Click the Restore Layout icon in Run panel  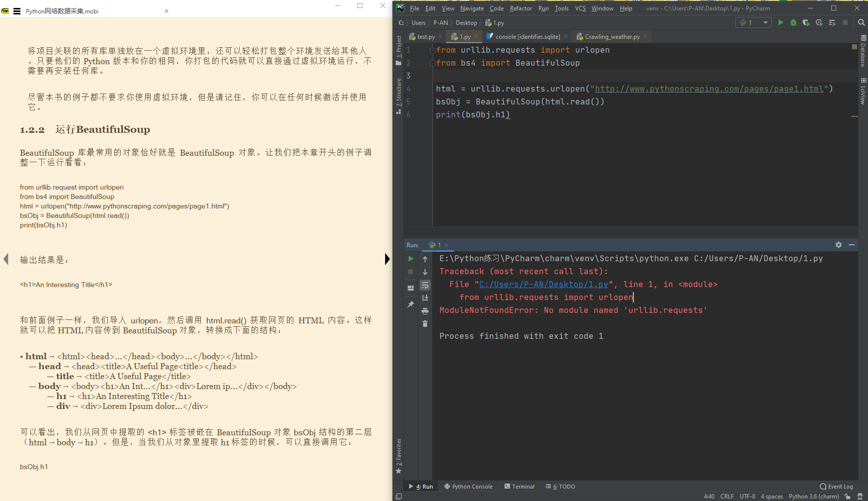point(411,288)
